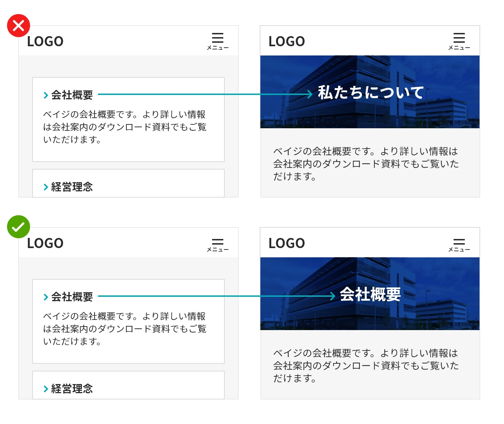Click LOGO in the red-X example list page

[x=45, y=41]
